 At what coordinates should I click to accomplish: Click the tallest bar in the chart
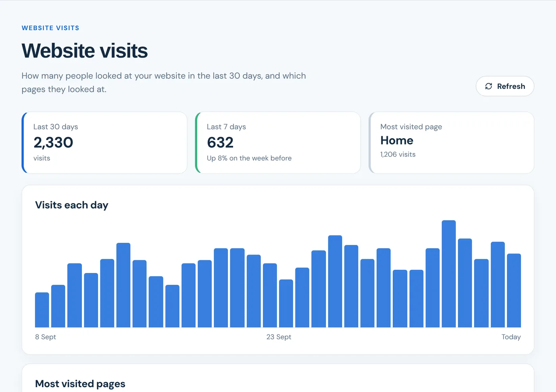(449, 274)
